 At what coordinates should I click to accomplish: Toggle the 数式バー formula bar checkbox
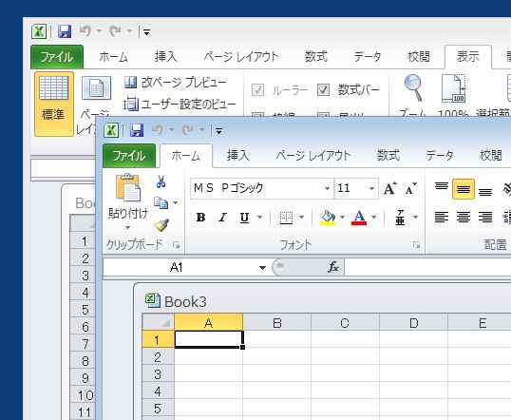point(323,89)
